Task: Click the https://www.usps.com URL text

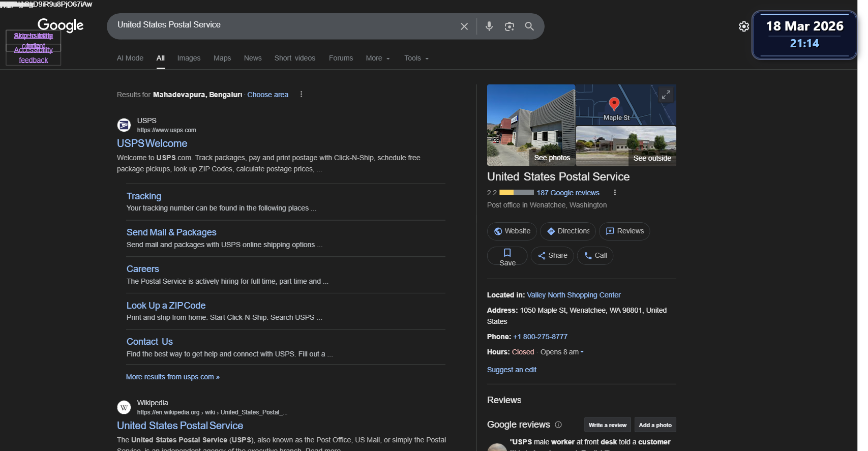Action: click(166, 130)
